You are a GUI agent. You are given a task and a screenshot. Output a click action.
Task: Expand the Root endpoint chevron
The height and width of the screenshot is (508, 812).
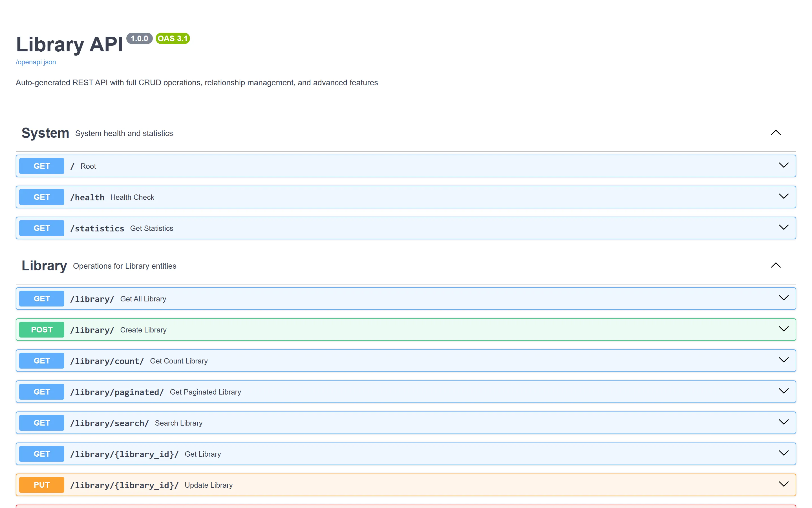(784, 165)
